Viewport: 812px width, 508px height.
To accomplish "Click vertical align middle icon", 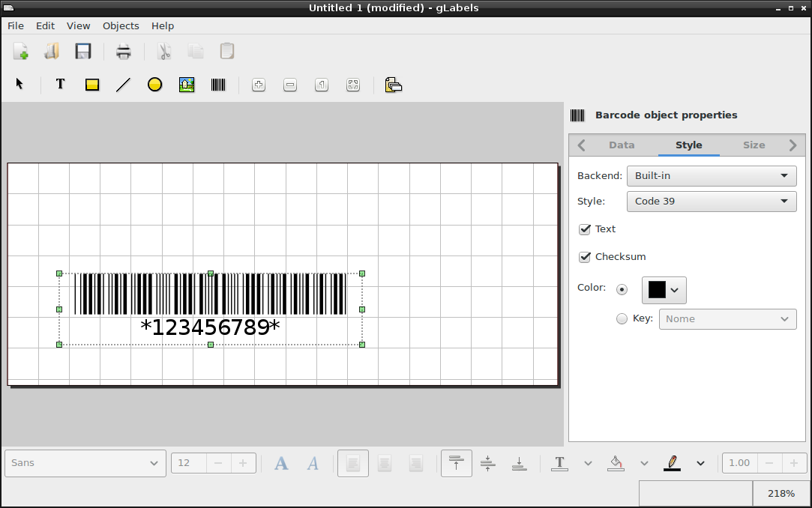I will pyautogui.click(x=488, y=463).
